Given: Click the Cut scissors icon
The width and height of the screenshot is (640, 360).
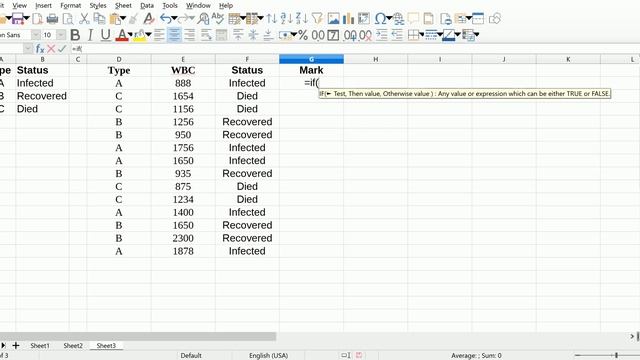Looking at the screenshot, I should (x=84, y=19).
